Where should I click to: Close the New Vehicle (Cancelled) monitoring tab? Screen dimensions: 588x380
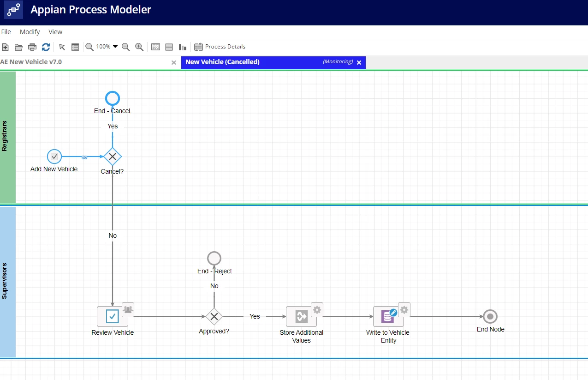[x=359, y=62]
